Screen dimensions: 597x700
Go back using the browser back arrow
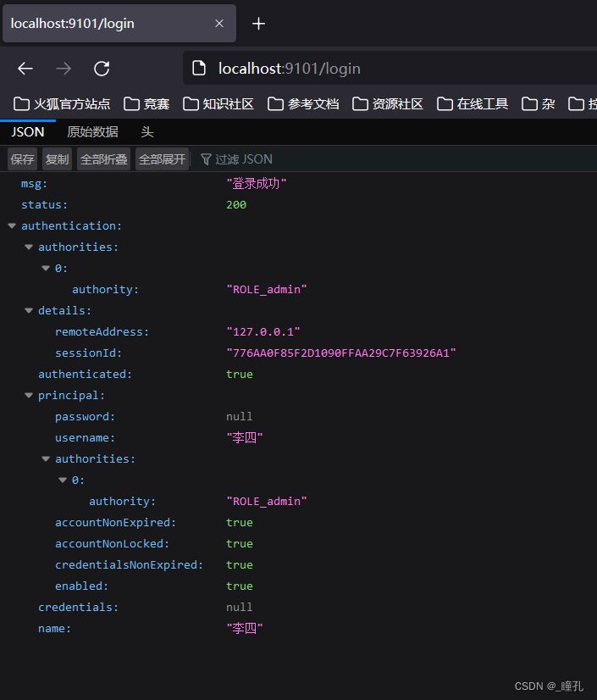25,69
